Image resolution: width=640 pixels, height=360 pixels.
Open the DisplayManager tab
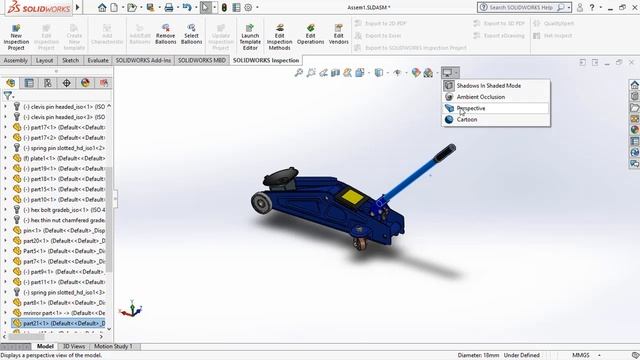point(85,83)
